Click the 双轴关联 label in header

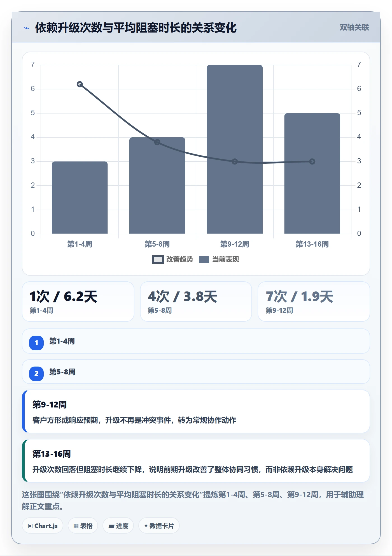[354, 27]
